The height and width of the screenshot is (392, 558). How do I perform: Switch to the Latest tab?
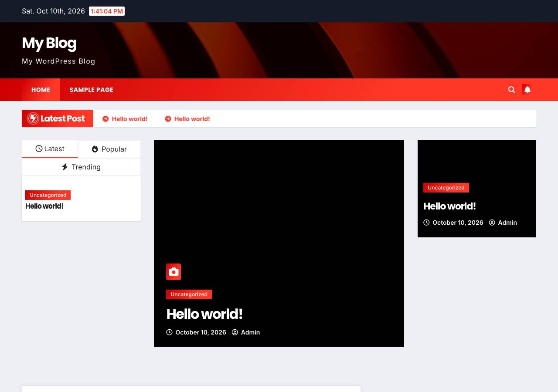(x=50, y=149)
